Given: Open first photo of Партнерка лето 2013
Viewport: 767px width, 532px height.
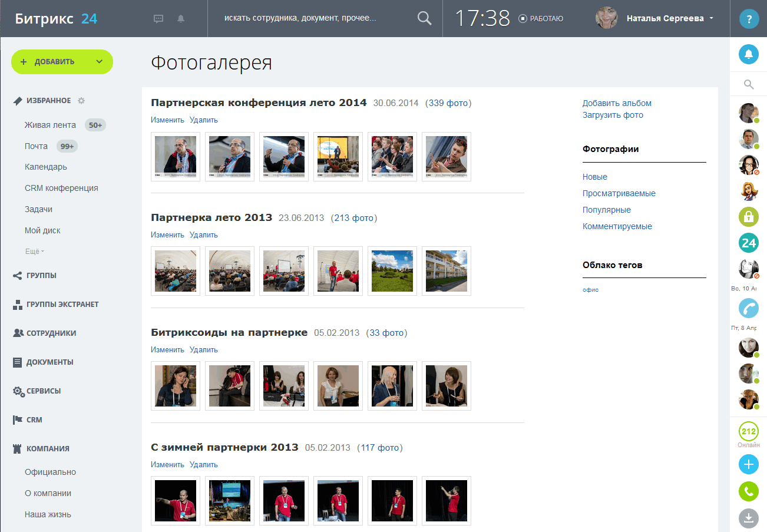Looking at the screenshot, I should (x=176, y=271).
